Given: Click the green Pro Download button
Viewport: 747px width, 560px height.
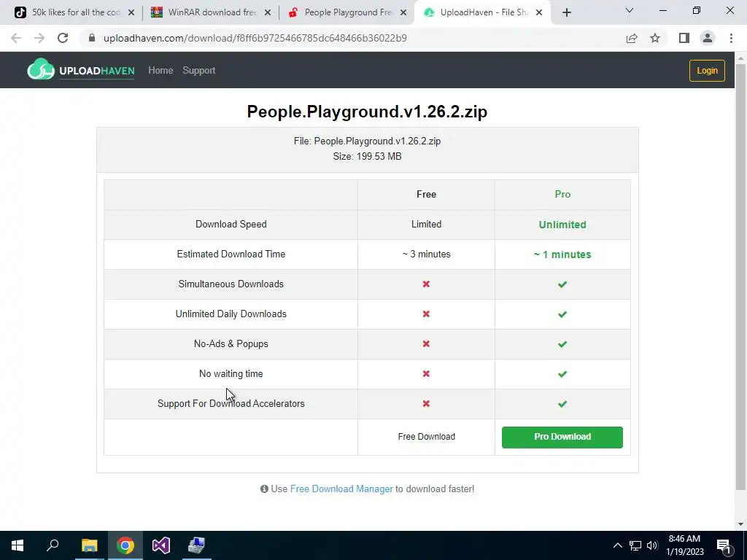Looking at the screenshot, I should [x=562, y=437].
